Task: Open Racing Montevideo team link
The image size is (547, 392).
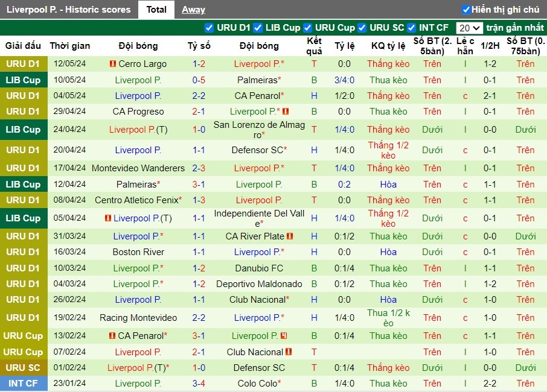Action: click(x=138, y=318)
